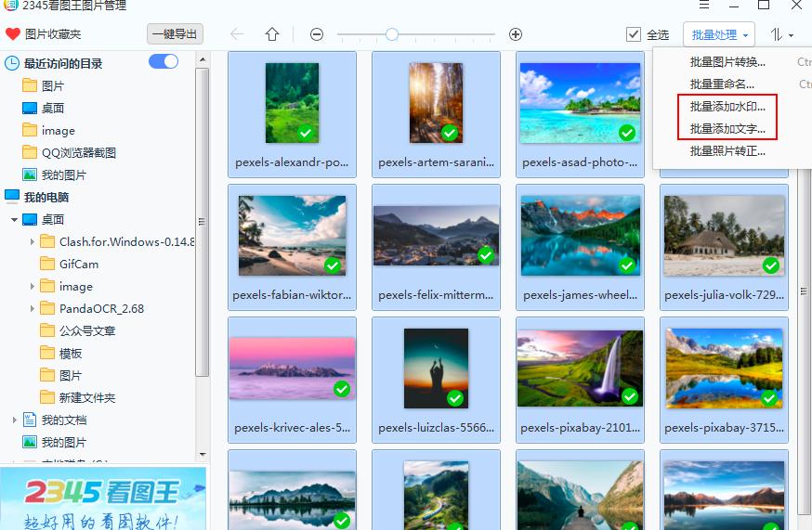Choose 批量图片转换 from the menu
This screenshot has width=812, height=530.
(x=727, y=62)
